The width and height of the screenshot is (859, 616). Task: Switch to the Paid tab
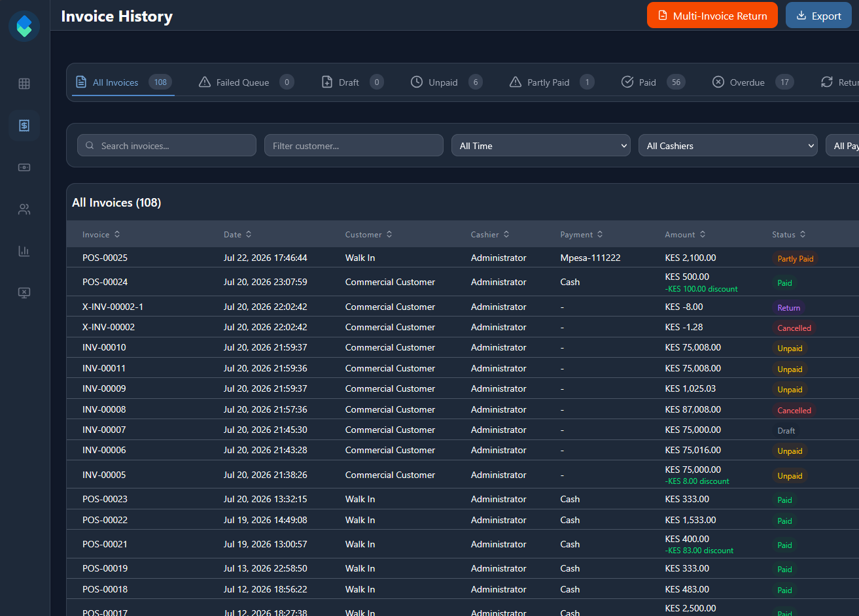(654, 82)
